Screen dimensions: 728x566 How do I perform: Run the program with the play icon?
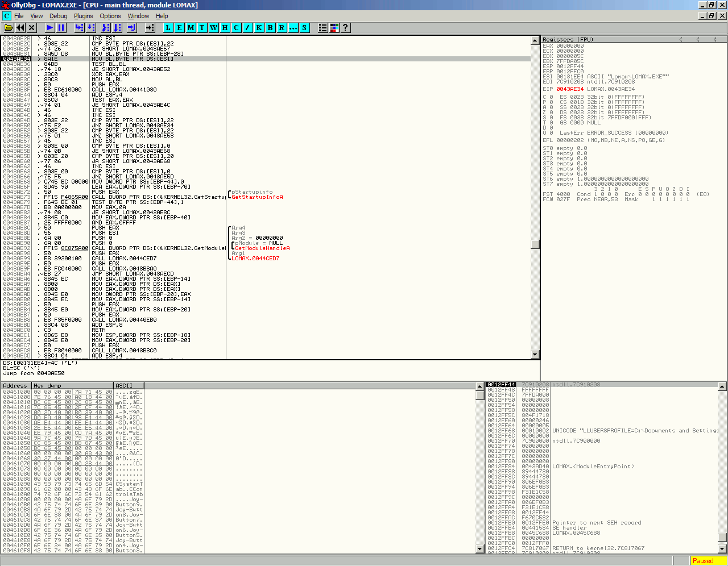[50, 27]
